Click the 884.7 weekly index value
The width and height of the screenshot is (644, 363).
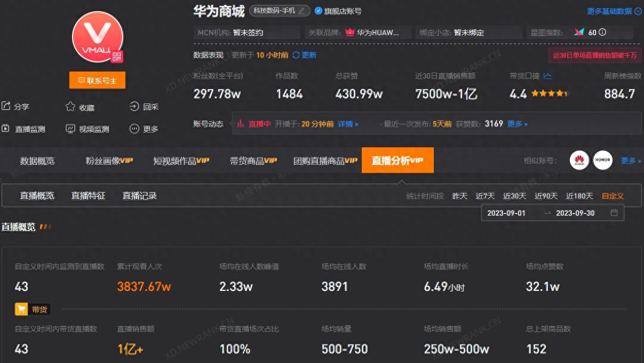[619, 94]
